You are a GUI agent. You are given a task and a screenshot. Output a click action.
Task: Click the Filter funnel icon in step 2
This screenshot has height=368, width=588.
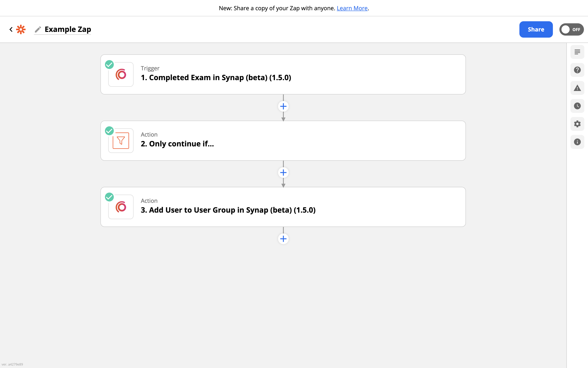[x=121, y=141]
